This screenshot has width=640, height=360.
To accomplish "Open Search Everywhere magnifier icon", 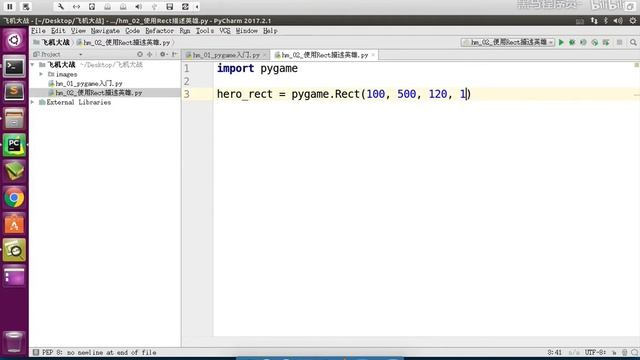I will click(x=633, y=42).
